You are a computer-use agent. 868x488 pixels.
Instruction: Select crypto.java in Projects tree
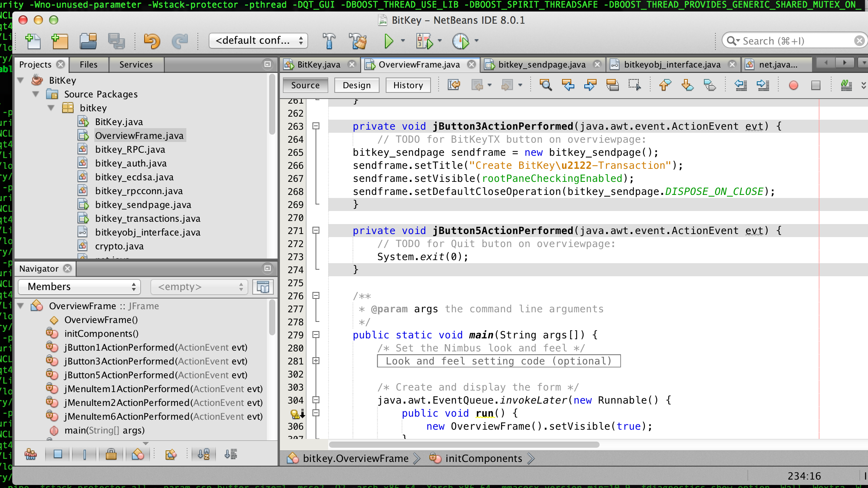119,246
